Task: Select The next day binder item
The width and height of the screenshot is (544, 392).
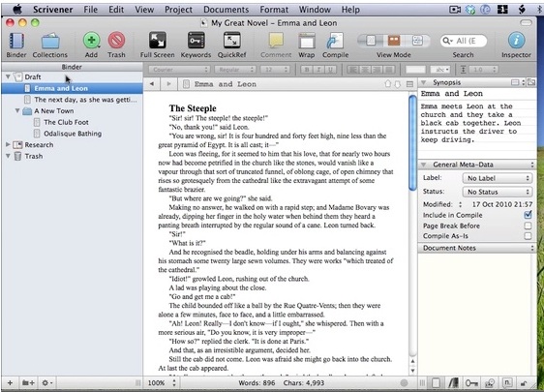Action: click(85, 100)
